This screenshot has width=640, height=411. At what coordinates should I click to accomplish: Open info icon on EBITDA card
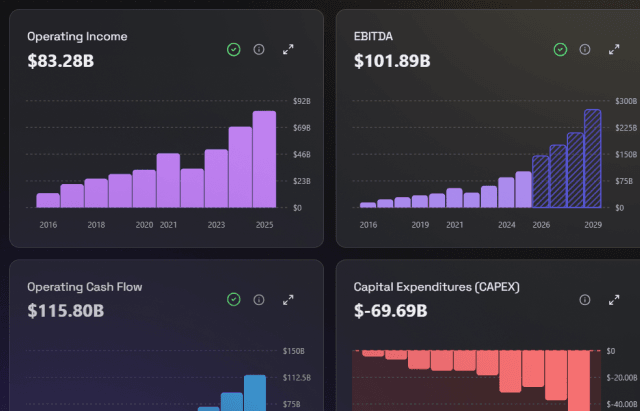point(585,49)
